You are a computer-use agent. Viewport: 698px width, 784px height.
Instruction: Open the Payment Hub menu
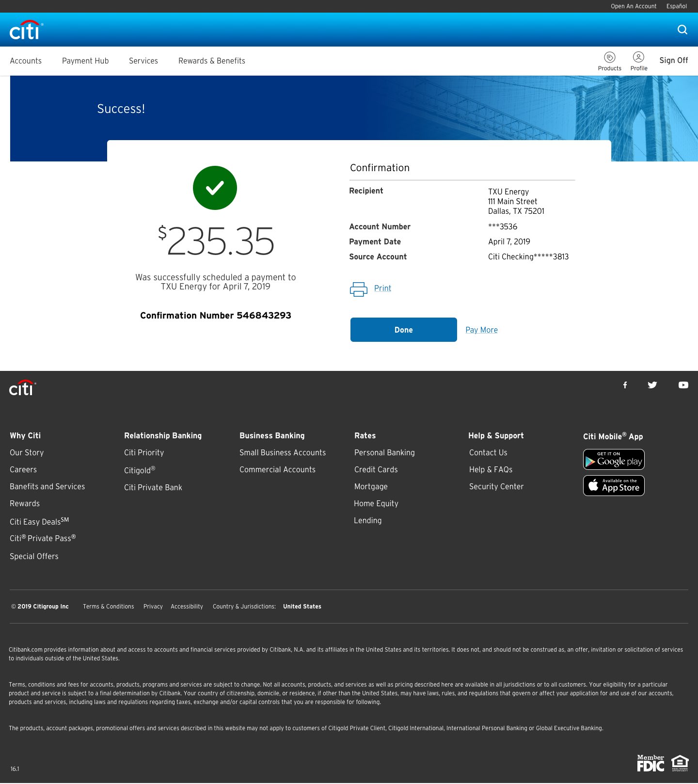[x=85, y=61]
